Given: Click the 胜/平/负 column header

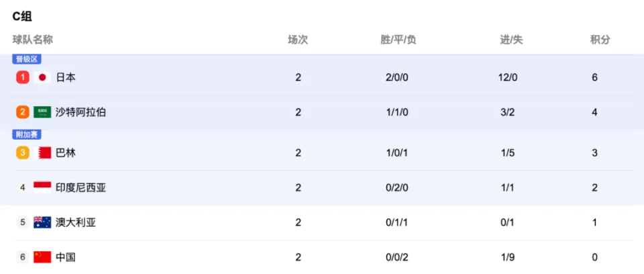Looking at the screenshot, I should click(x=398, y=40).
